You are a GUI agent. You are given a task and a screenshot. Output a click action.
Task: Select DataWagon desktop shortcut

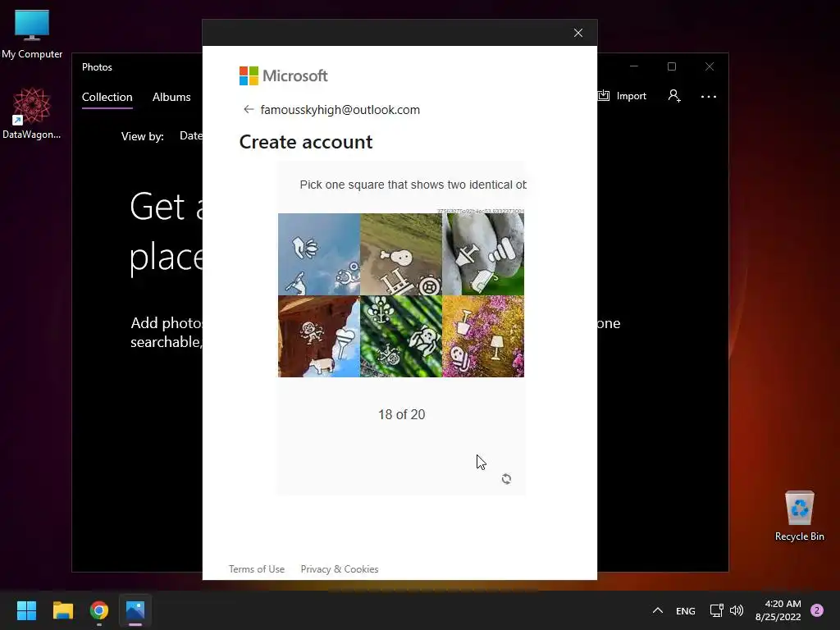(x=32, y=113)
